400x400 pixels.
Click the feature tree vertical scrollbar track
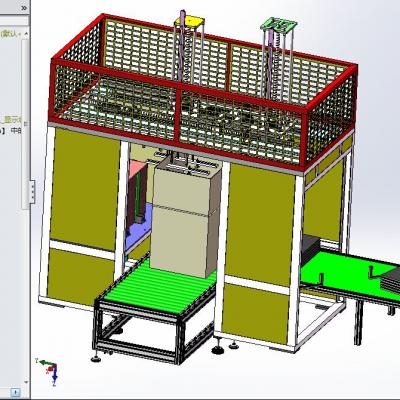coord(26,124)
